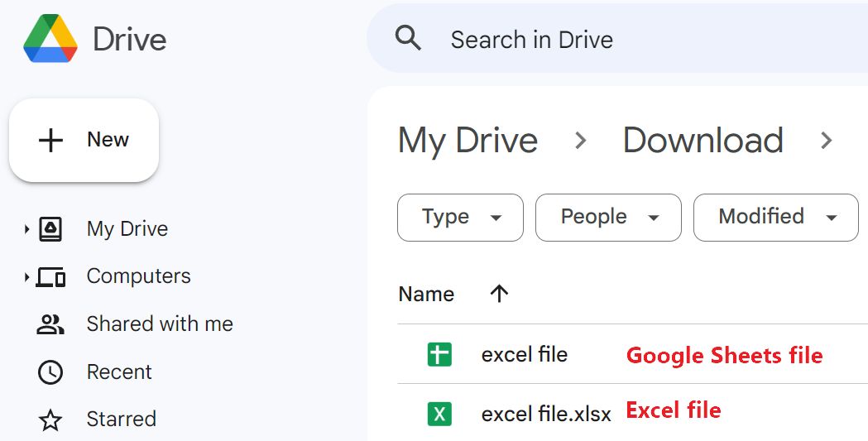This screenshot has height=441, width=868.
Task: Select the 'excel file.xlsx' row
Action: pos(633,413)
